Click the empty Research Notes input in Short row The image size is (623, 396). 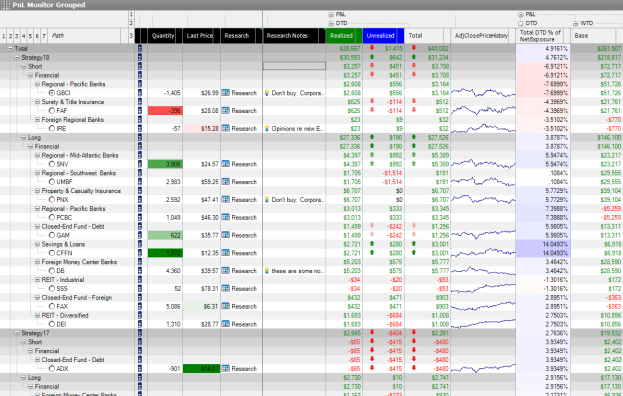point(294,66)
